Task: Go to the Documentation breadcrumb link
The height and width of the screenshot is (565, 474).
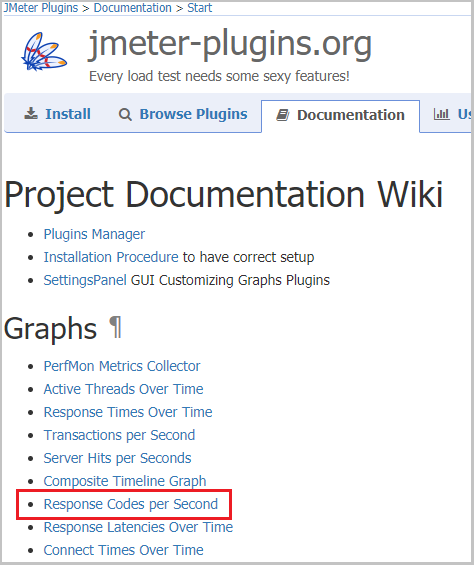Action: click(x=133, y=8)
